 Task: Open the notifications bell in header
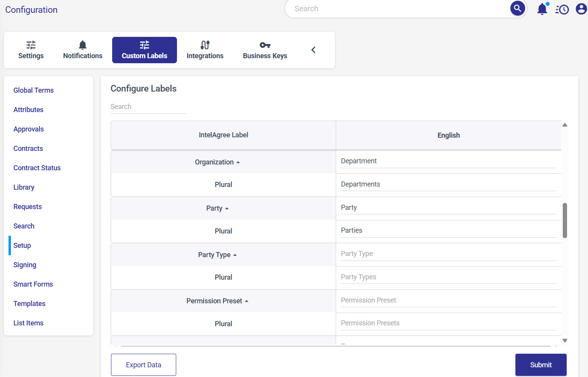[x=542, y=9]
